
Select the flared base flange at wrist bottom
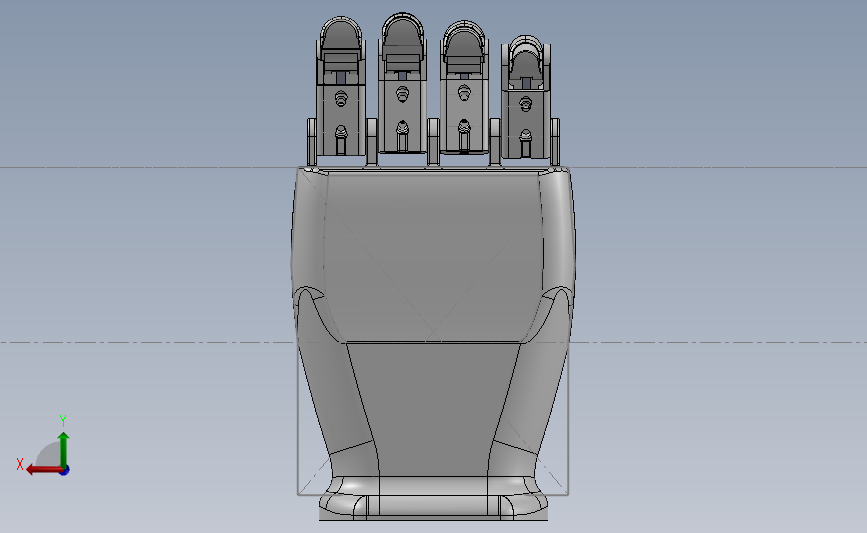pos(433,498)
